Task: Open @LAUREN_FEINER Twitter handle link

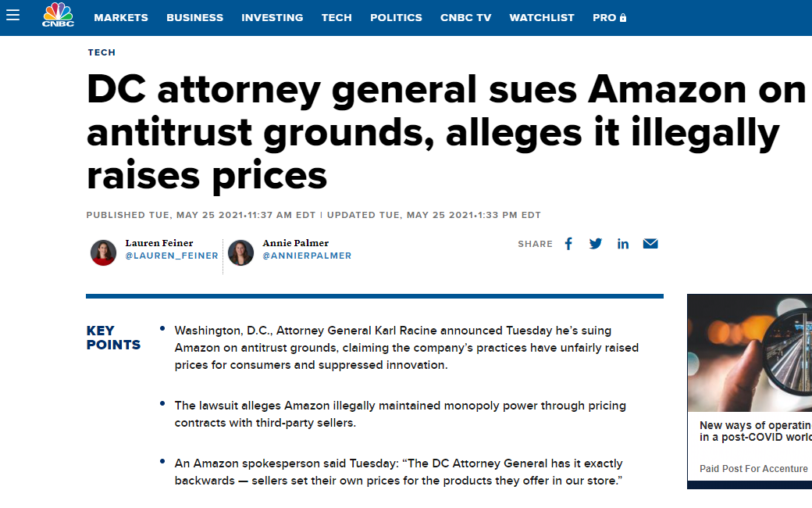Action: coord(172,256)
